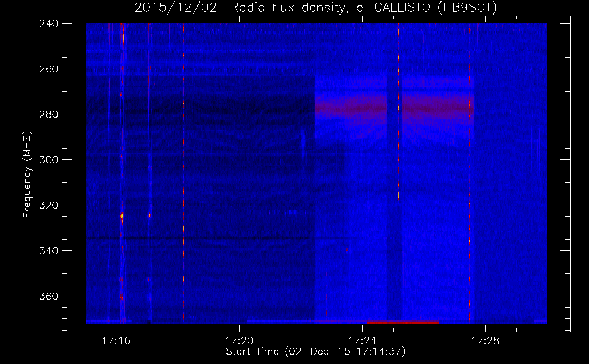Viewport: 589px width, 364px height.
Task: Click the 17:24 time tick label
Action: 362,341
